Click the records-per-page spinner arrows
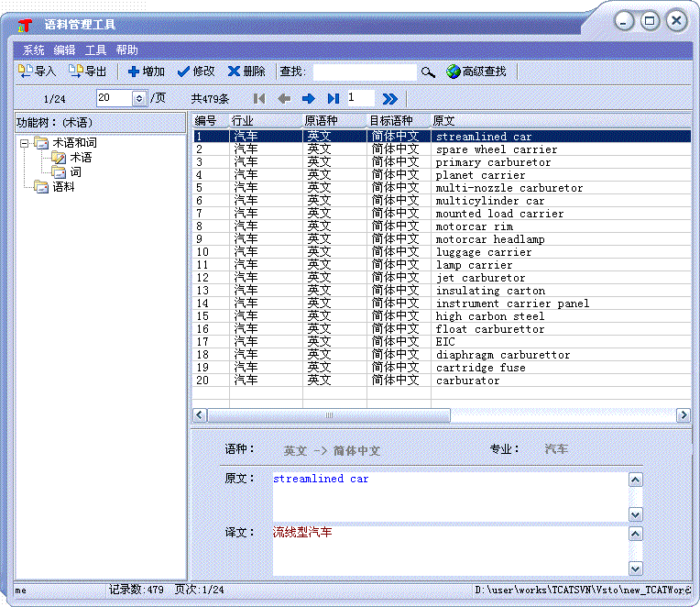The image size is (700, 607). pos(139,98)
